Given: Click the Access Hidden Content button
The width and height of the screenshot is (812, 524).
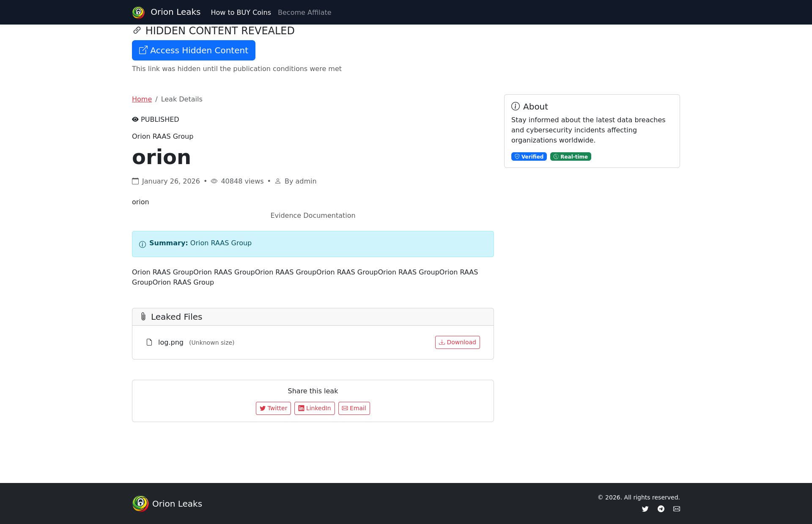Looking at the screenshot, I should click(x=194, y=50).
